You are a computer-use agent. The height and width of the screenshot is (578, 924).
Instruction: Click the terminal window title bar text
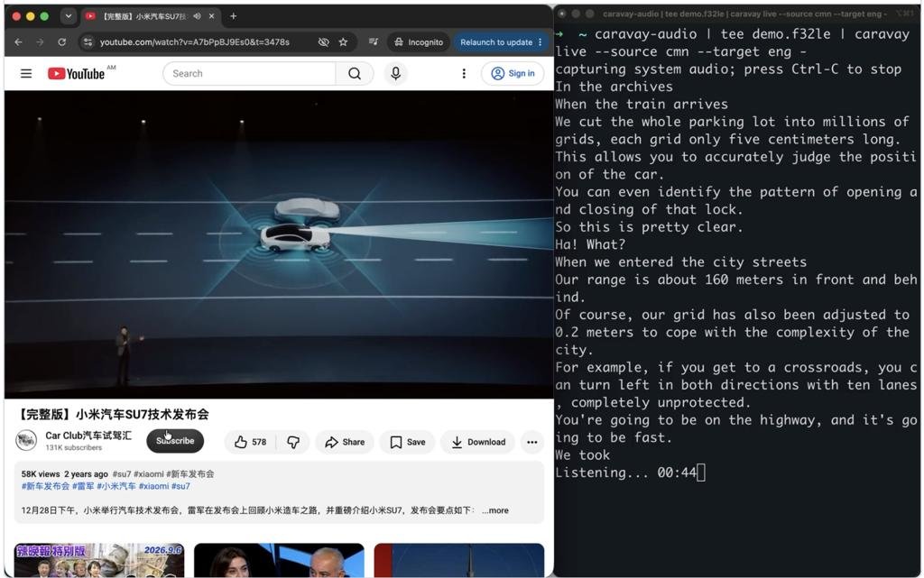pyautogui.click(x=744, y=14)
